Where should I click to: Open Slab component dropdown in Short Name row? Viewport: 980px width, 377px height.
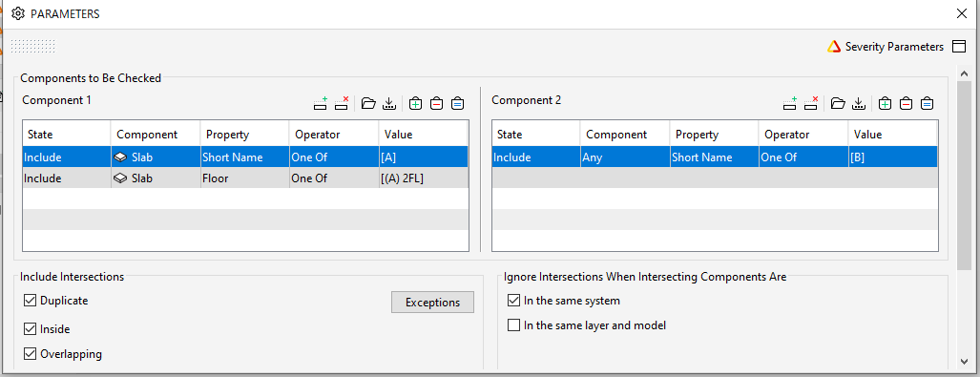click(156, 157)
